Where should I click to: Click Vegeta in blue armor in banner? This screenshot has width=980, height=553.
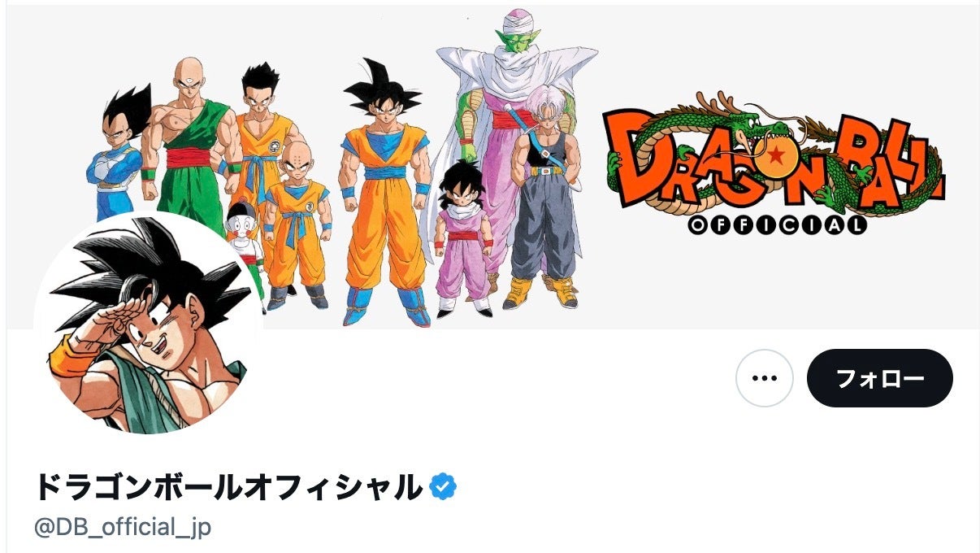click(118, 155)
